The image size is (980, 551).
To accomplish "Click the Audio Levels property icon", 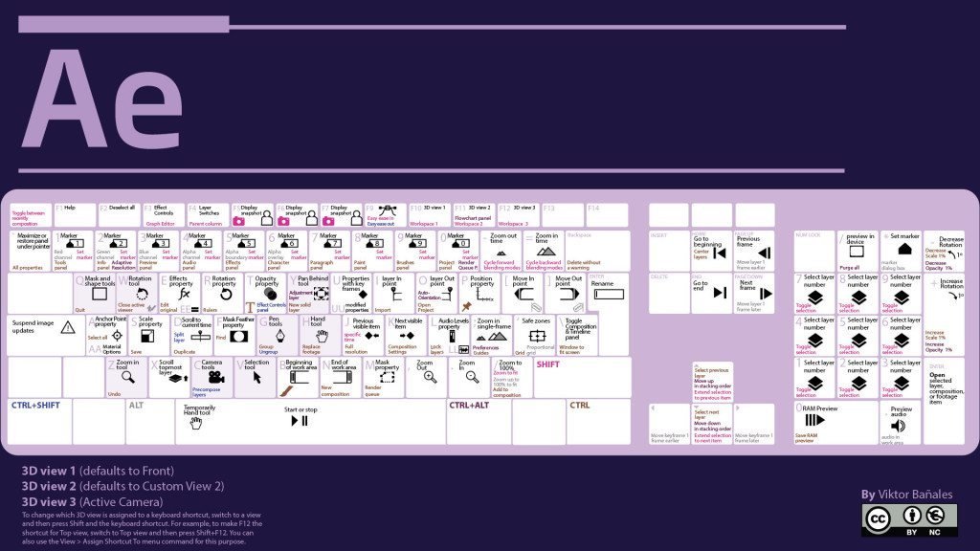I will [x=452, y=337].
